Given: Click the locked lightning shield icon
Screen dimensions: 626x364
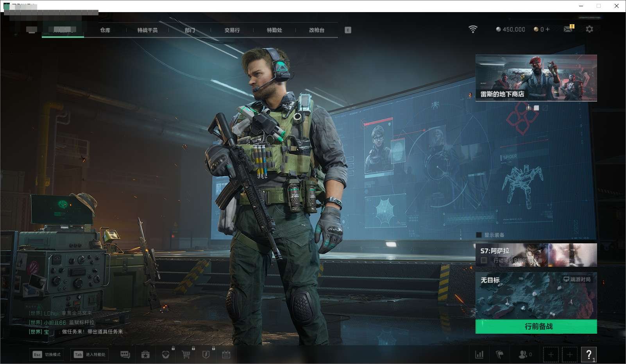Looking at the screenshot, I should (206, 355).
